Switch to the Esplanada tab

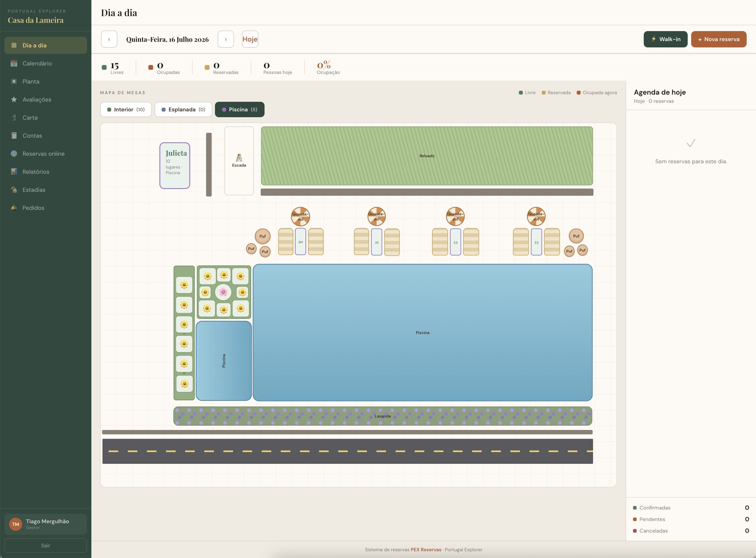click(x=183, y=110)
